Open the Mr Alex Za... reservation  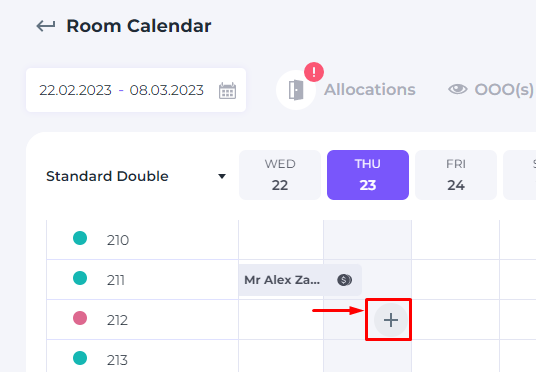tap(300, 280)
